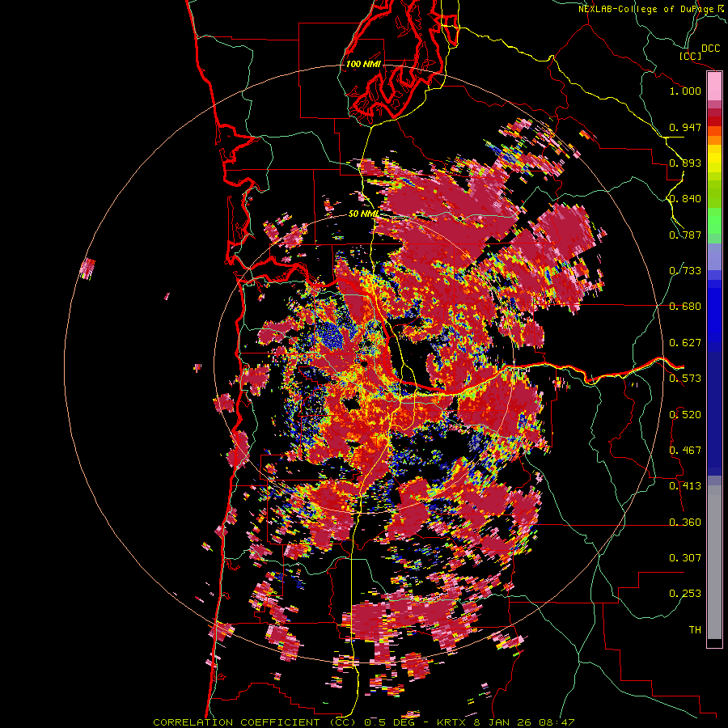Click the 0.307 legend value
Image resolution: width=728 pixels, height=728 pixels.
pos(685,558)
